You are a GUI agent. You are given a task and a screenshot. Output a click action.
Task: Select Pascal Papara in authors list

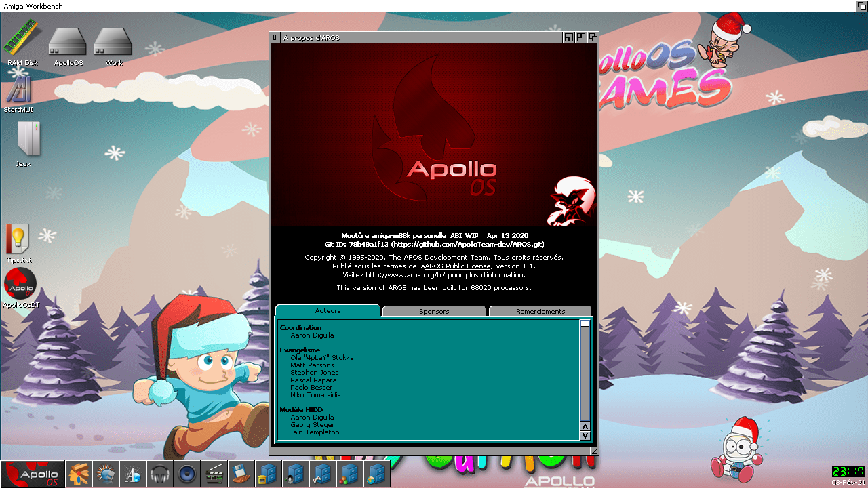tap(313, 380)
